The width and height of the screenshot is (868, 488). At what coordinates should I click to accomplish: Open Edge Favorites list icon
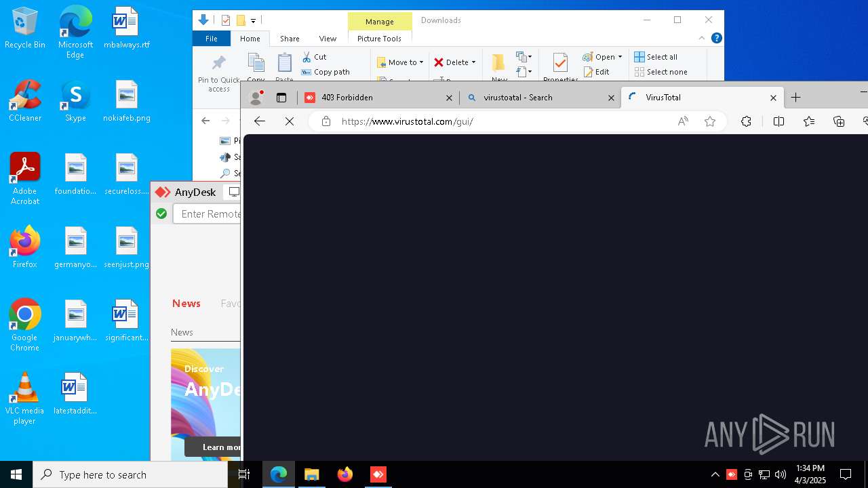tap(809, 121)
